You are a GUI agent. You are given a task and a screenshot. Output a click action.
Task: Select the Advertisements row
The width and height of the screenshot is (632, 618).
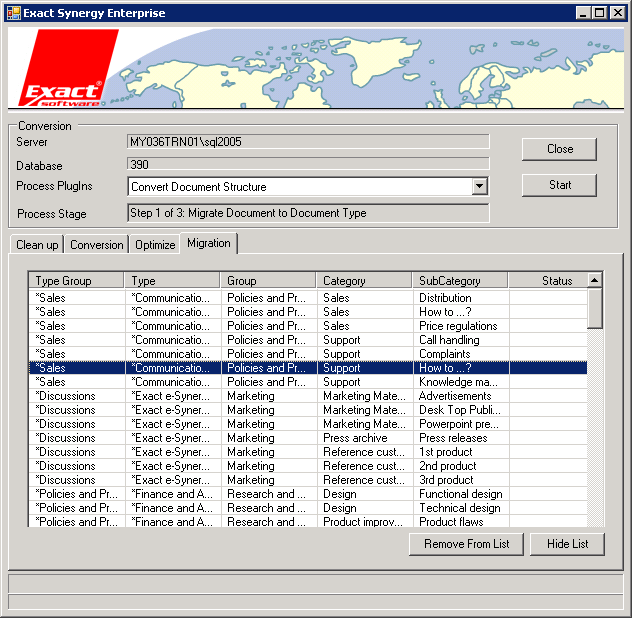308,396
